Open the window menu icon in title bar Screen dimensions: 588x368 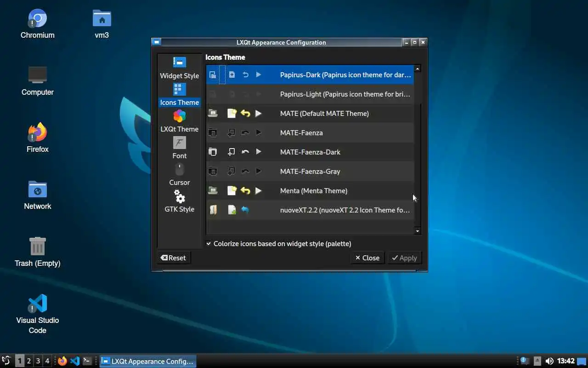coord(157,42)
